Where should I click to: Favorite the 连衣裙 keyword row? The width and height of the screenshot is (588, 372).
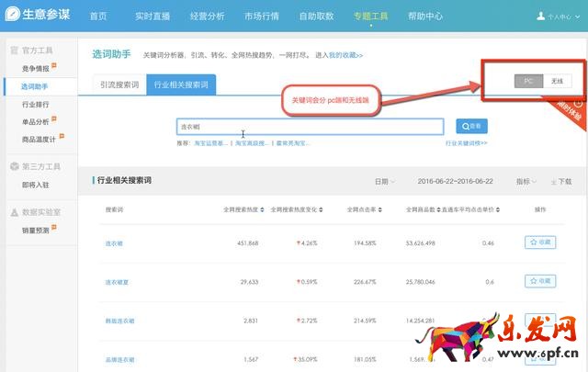(x=540, y=242)
